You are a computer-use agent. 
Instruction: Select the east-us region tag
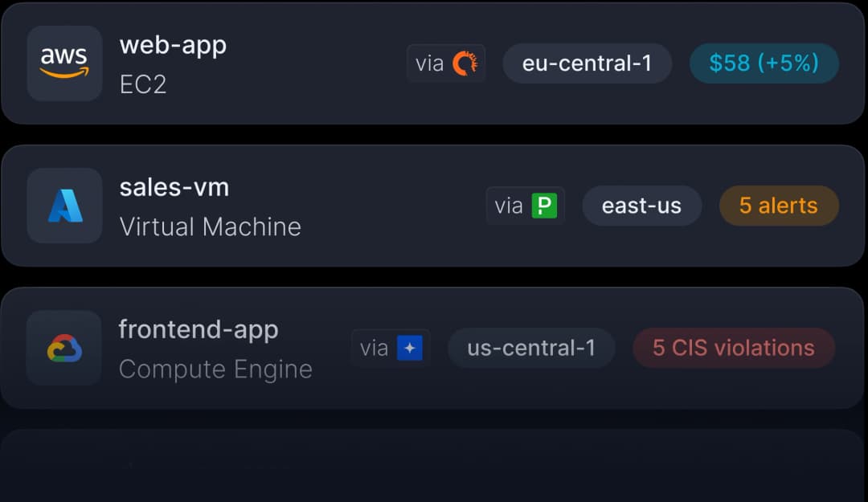coord(641,206)
